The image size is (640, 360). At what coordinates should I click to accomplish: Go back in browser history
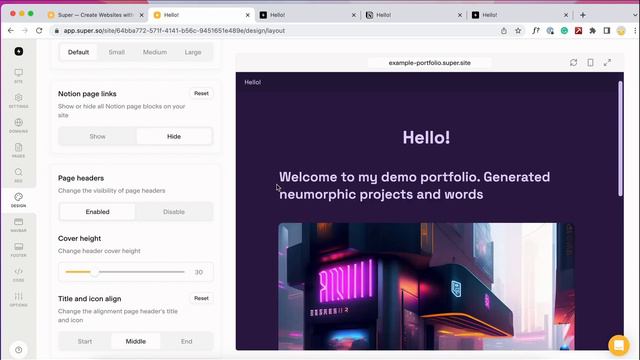[11, 31]
